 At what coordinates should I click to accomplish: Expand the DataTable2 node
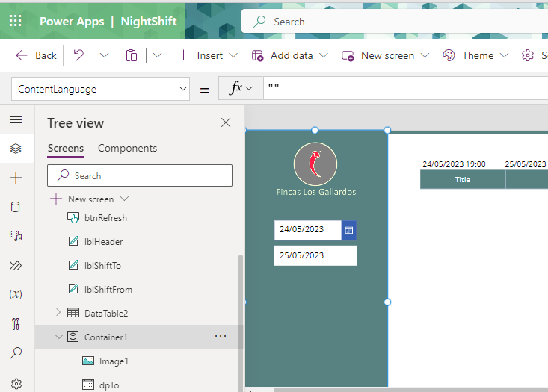coord(58,312)
